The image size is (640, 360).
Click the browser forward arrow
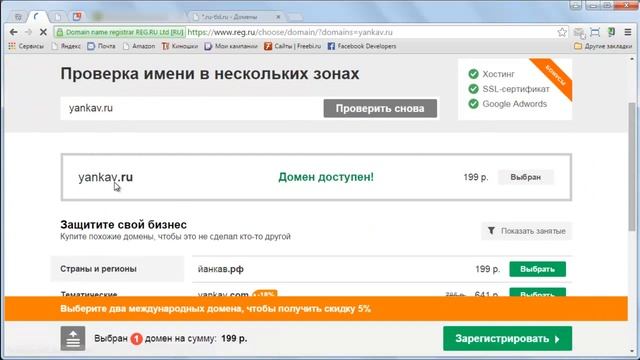28,32
